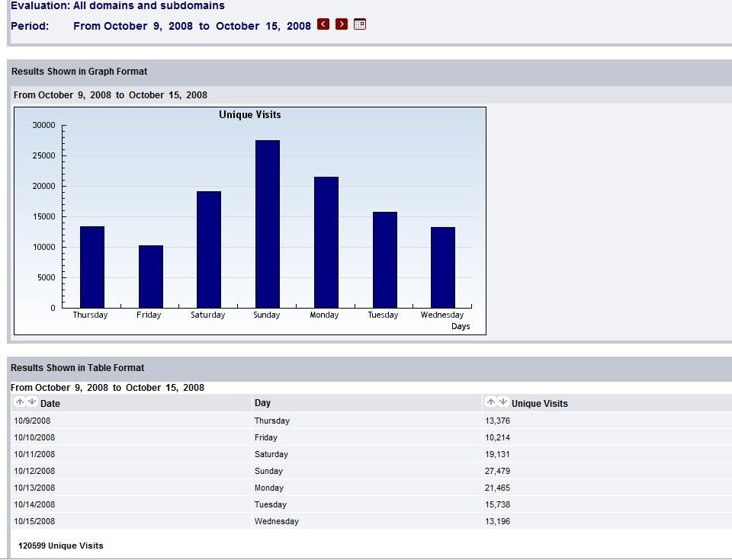Image resolution: width=732 pixels, height=560 pixels.
Task: Click the 21,465 unique visits value
Action: click(x=498, y=488)
